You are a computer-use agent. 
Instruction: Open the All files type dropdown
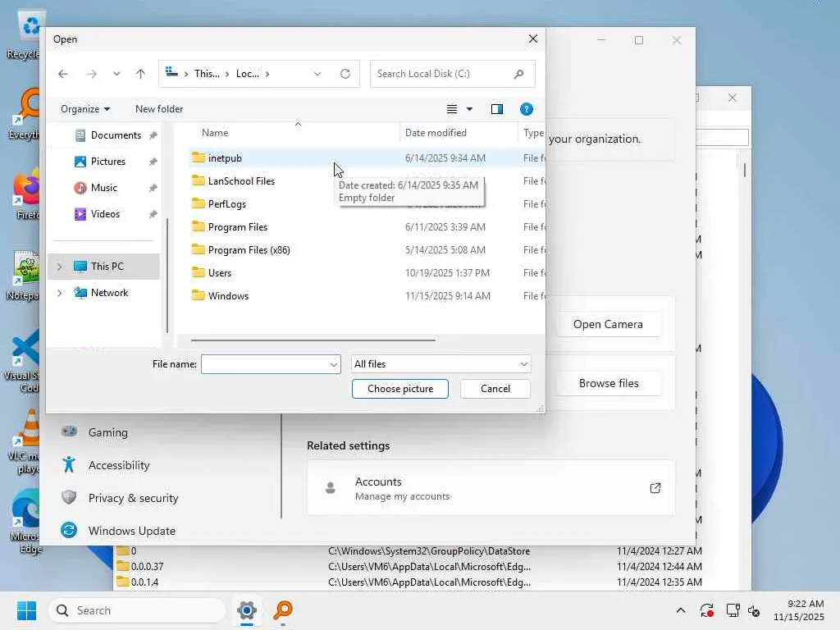[441, 364]
